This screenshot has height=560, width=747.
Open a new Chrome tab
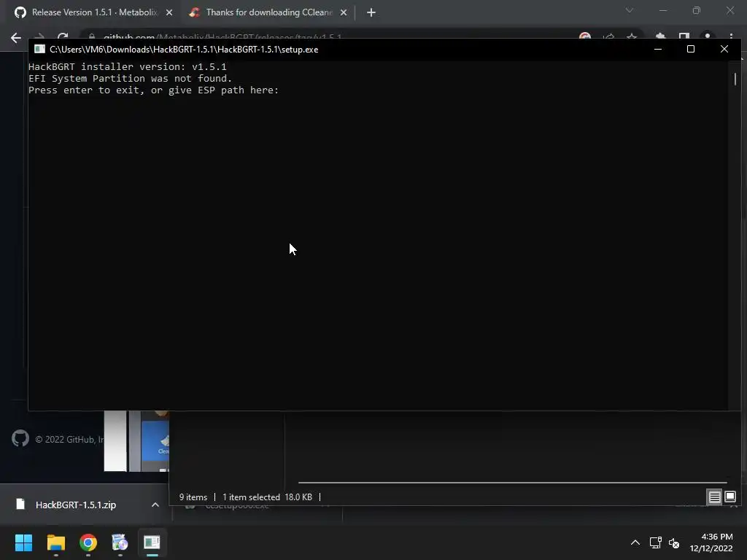pyautogui.click(x=371, y=12)
